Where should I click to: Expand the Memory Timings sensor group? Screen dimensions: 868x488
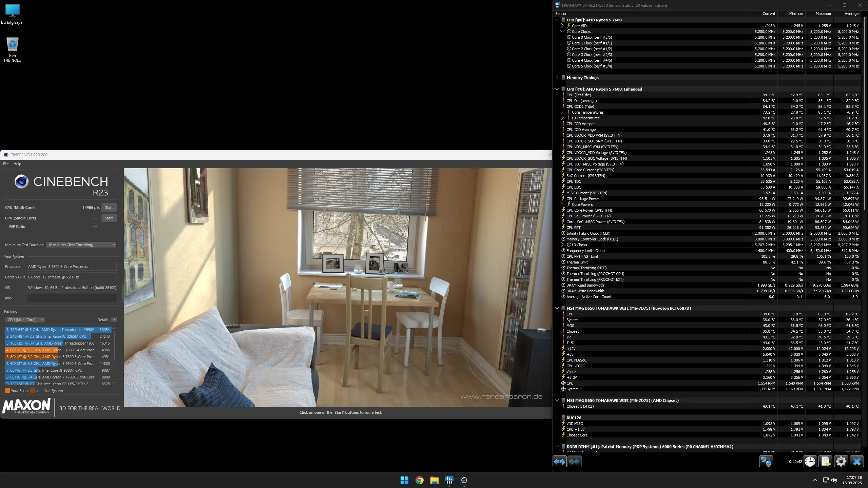[557, 78]
